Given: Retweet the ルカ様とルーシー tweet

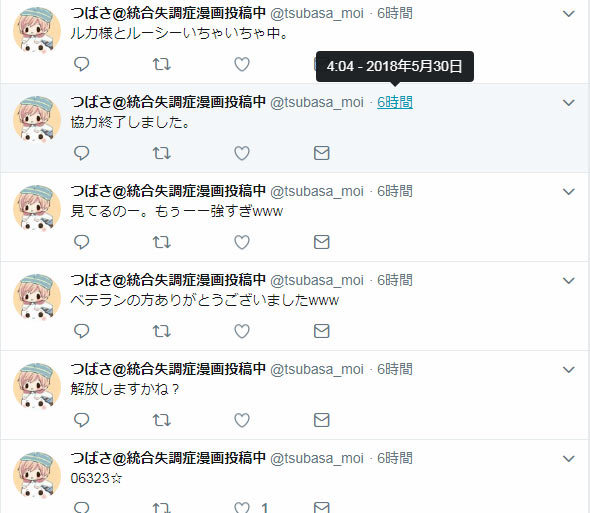Looking at the screenshot, I should [x=161, y=64].
